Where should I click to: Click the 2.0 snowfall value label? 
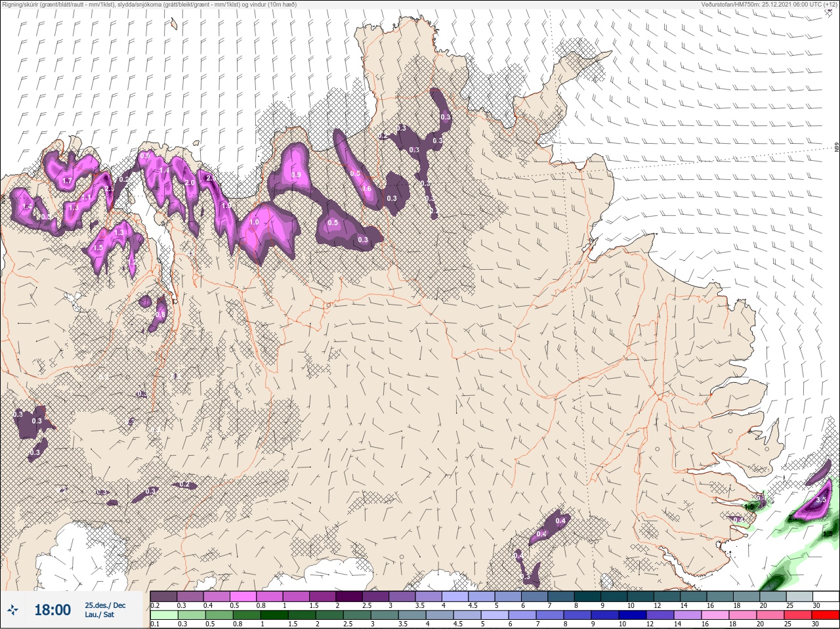click(190, 183)
